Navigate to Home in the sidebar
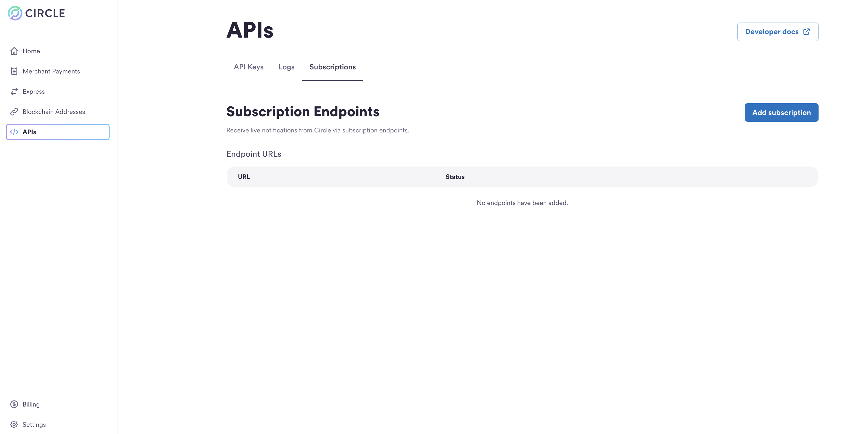 [x=31, y=51]
